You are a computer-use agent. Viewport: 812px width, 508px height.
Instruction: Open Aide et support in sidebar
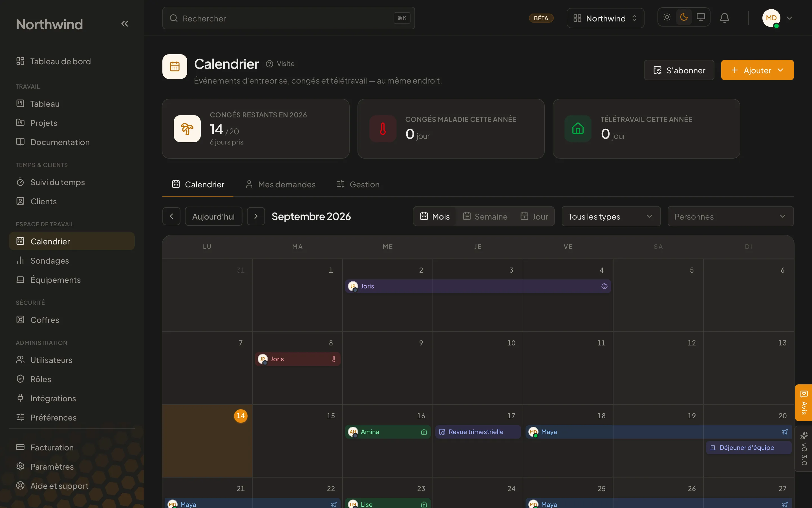[x=72, y=486]
